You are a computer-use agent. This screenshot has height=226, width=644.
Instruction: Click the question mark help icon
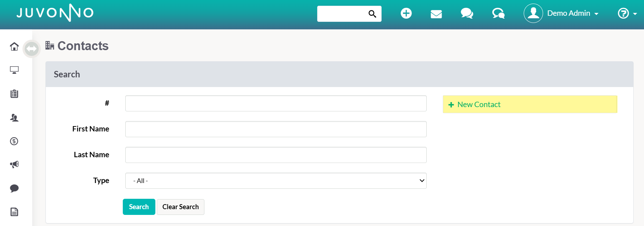pos(623,13)
